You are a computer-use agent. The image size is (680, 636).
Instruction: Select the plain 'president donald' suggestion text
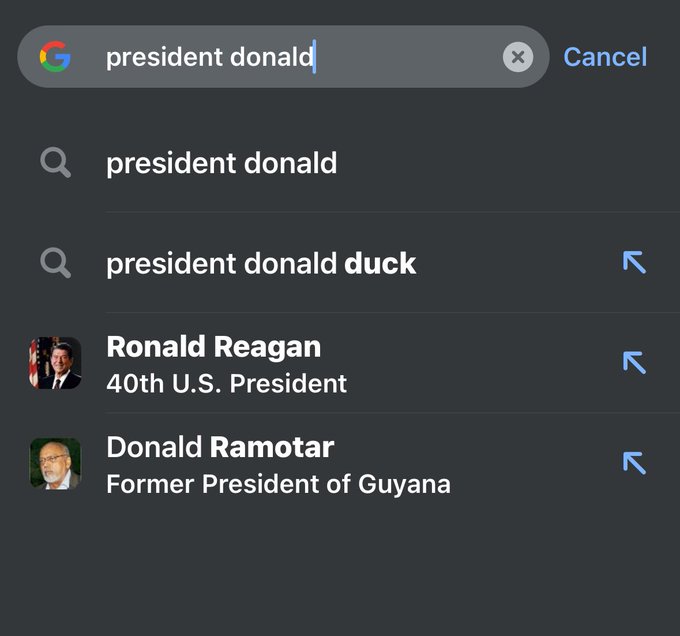tap(222, 163)
